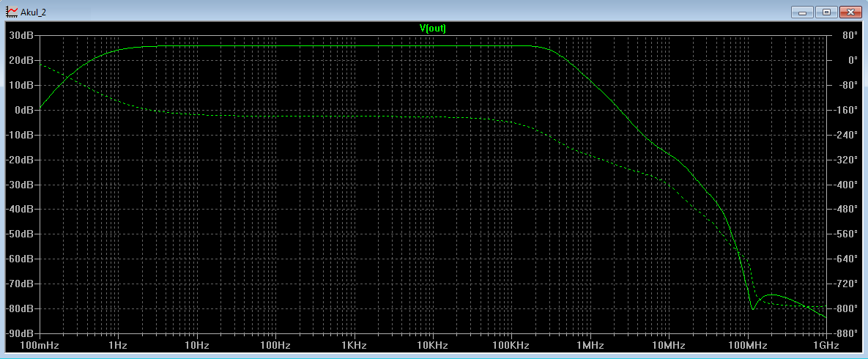Click the Akul_2 window icon
The height and width of the screenshot is (359, 868).
[x=10, y=11]
